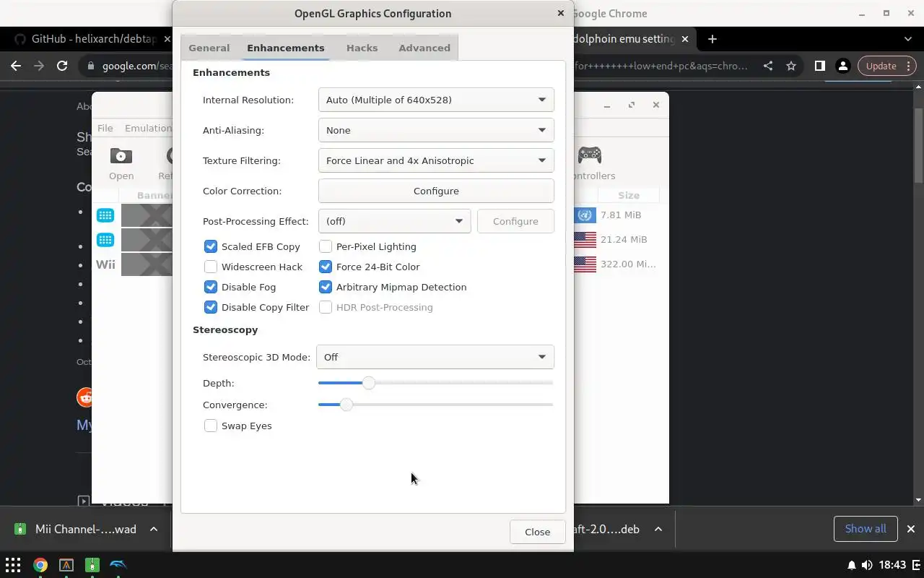The width and height of the screenshot is (924, 578).
Task: Click the Convergence slider handle
Action: (346, 405)
